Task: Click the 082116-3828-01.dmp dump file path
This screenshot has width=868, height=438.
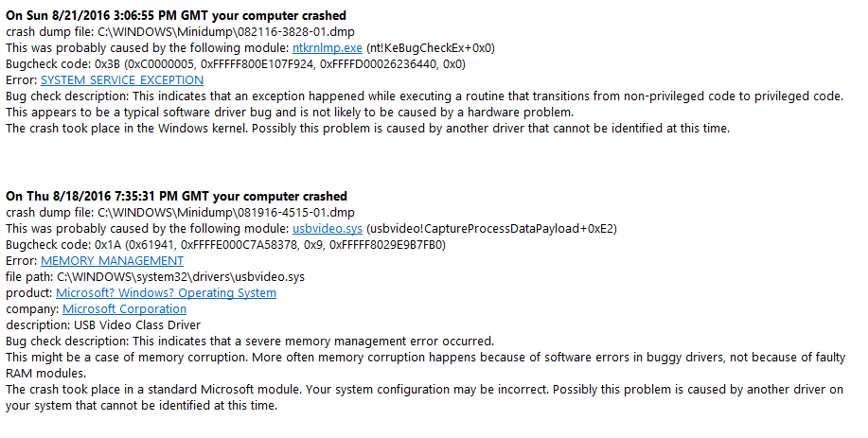Action: pos(226,32)
